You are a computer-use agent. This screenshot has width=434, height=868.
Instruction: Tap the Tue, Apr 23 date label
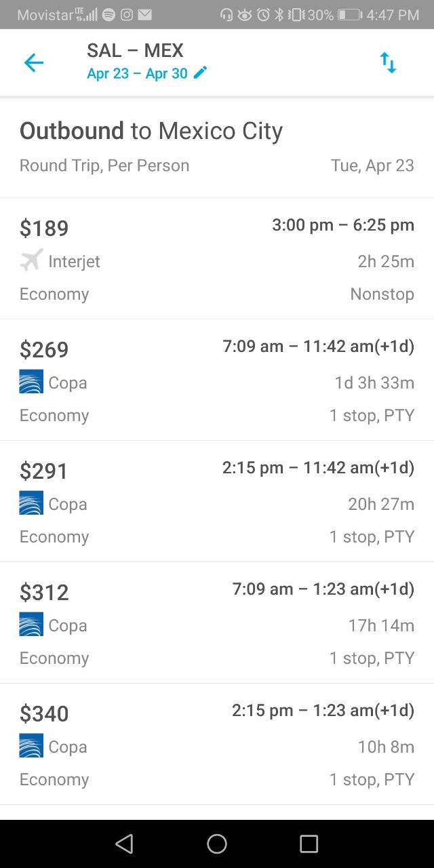click(372, 165)
